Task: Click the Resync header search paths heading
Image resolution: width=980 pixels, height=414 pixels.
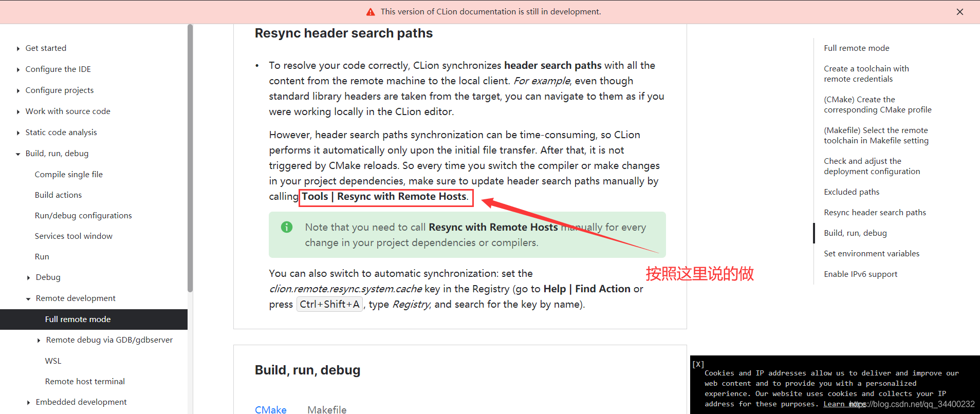Action: click(x=344, y=33)
